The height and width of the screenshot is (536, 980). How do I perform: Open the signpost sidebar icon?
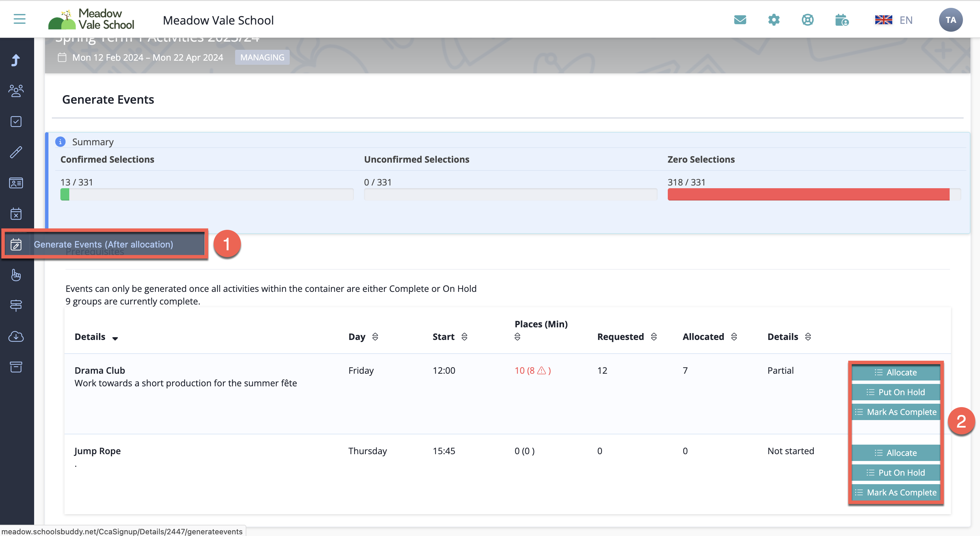pyautogui.click(x=16, y=305)
